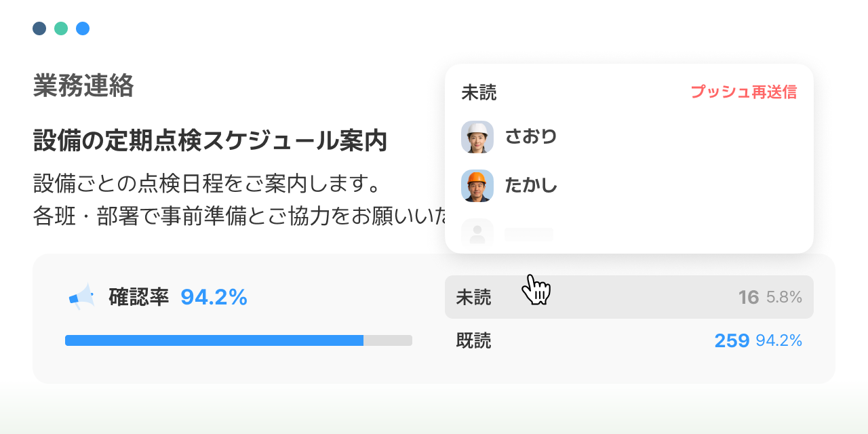Image resolution: width=868 pixels, height=434 pixels.
Task: Select the 既読 row in stats
Action: point(629,340)
